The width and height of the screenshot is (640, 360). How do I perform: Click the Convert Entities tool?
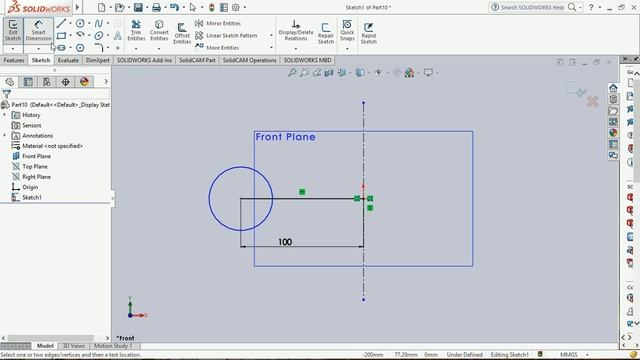tap(159, 30)
